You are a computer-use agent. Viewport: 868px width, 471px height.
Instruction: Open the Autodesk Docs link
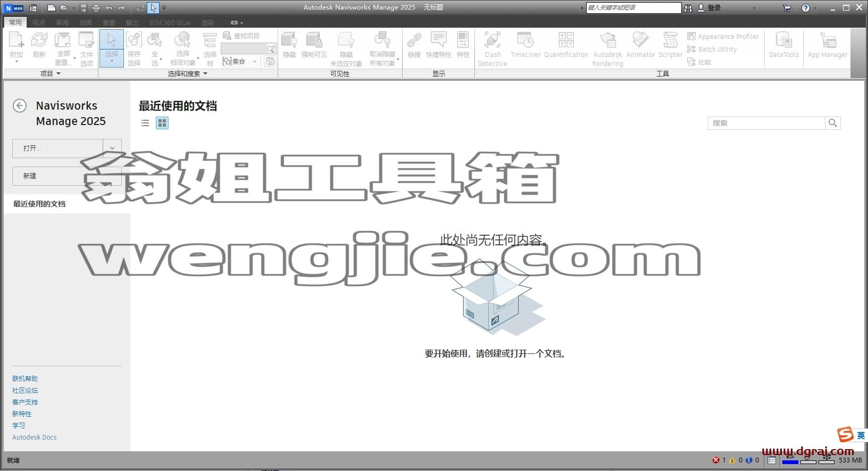35,437
